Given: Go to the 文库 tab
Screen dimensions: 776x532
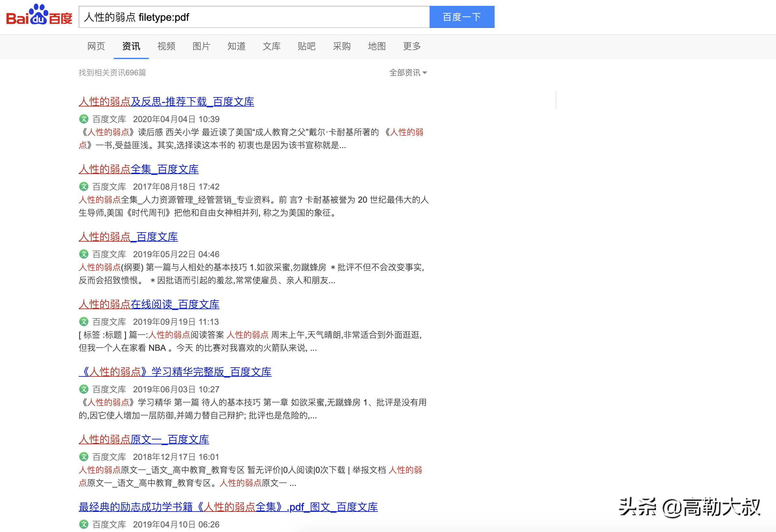Looking at the screenshot, I should point(271,46).
